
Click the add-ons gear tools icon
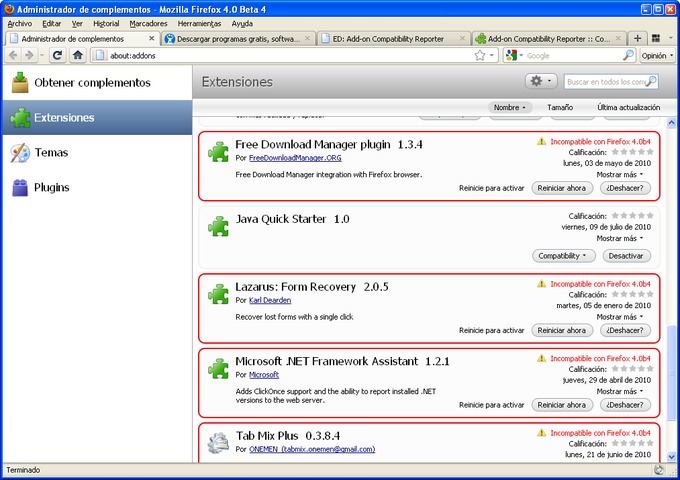[x=541, y=81]
